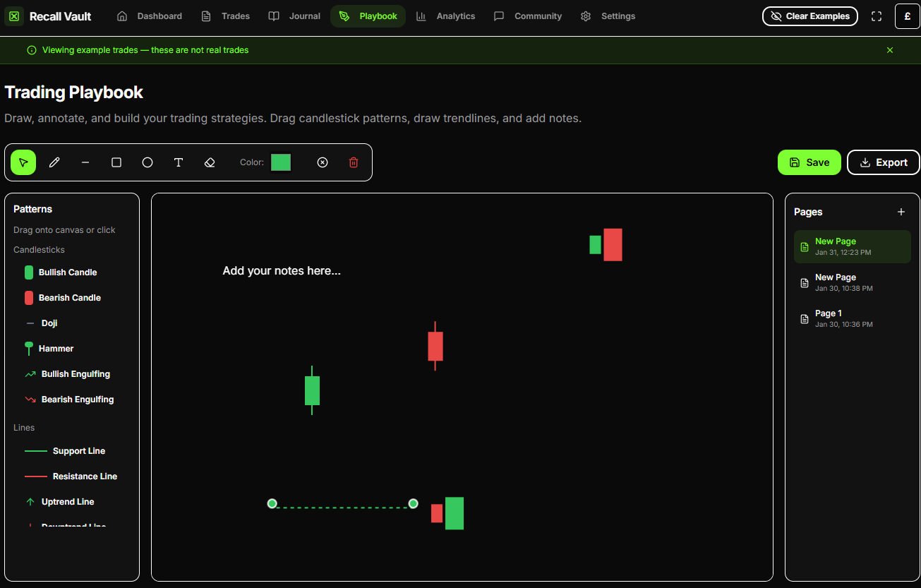This screenshot has width=921, height=588.
Task: Switch to the eraser tool
Action: [209, 162]
